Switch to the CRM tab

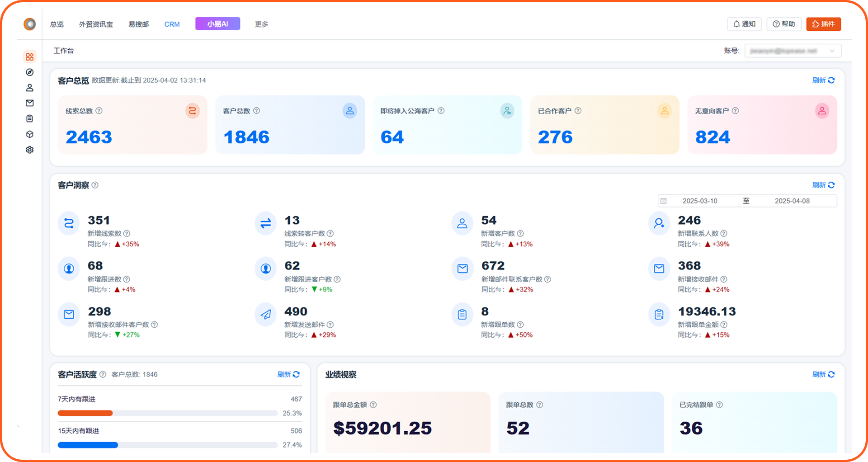click(x=172, y=24)
